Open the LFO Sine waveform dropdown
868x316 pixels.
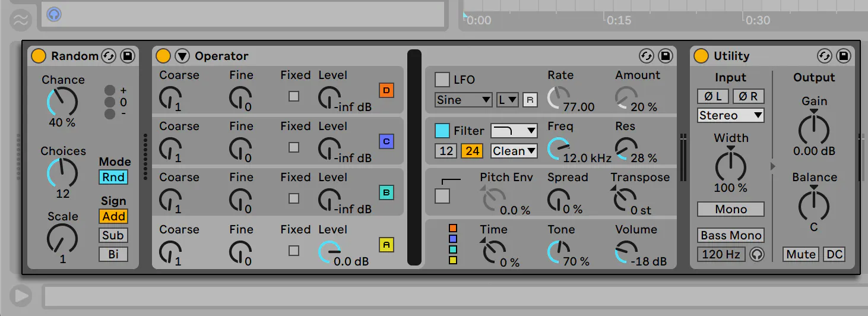pyautogui.click(x=464, y=100)
